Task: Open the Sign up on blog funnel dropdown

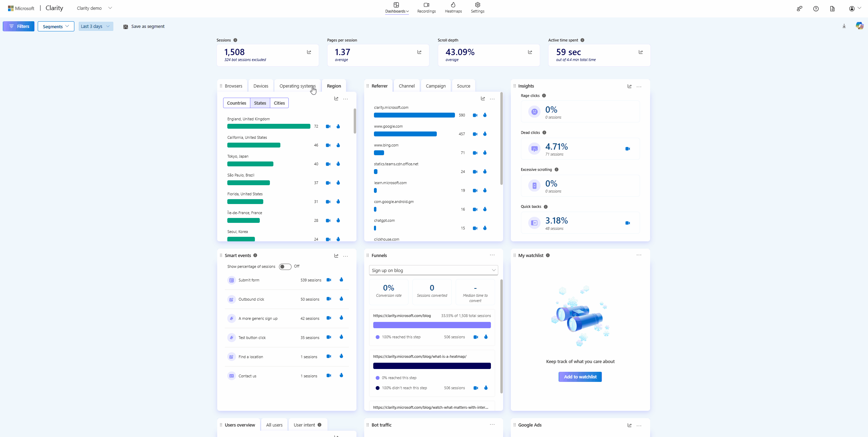Action: point(433,270)
